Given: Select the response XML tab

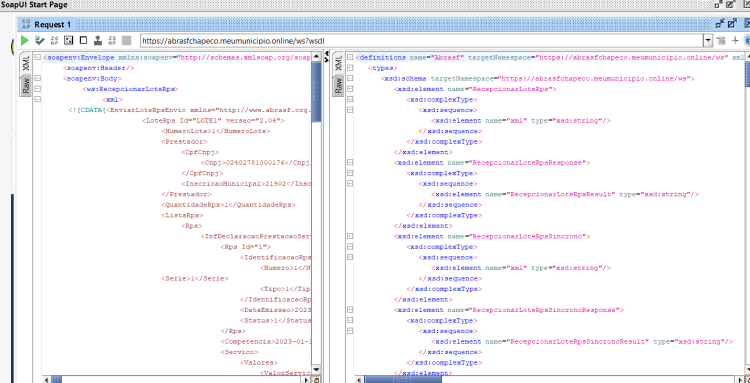Looking at the screenshot, I should click(x=339, y=63).
